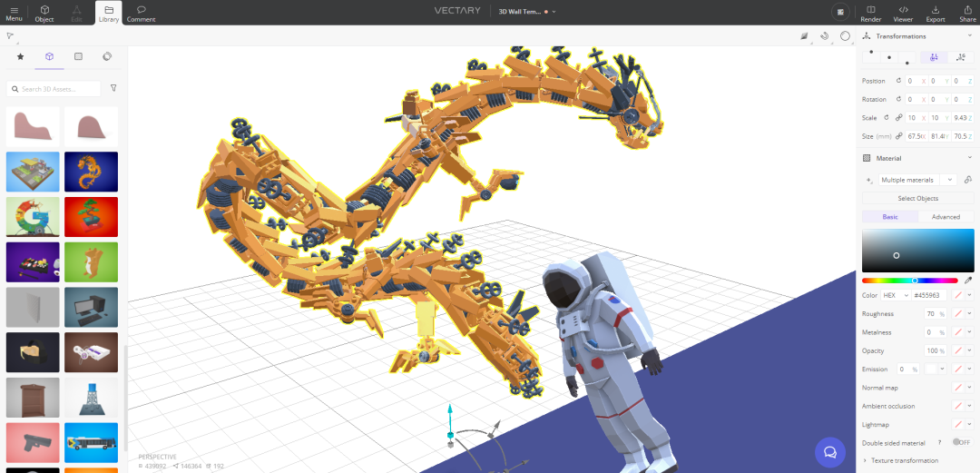This screenshot has height=473, width=980.
Task: Toggle the size proportion lock link
Action: click(x=898, y=136)
